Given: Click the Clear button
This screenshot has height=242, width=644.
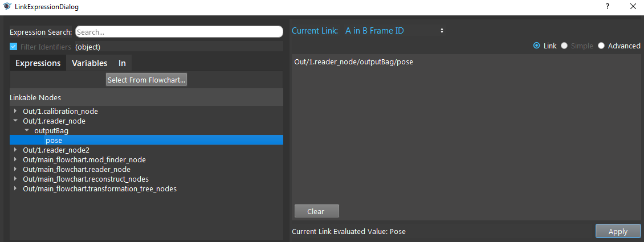Looking at the screenshot, I should click(317, 211).
